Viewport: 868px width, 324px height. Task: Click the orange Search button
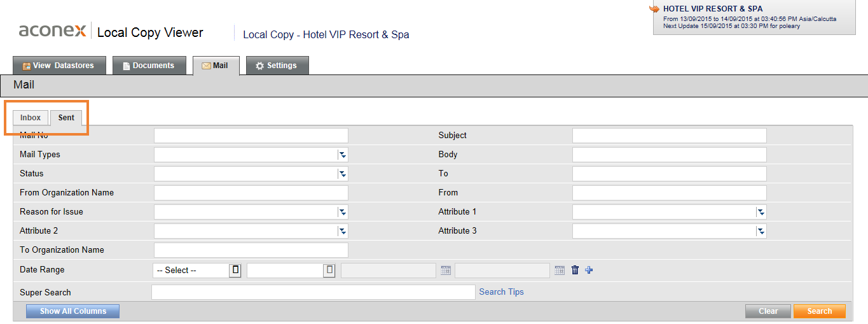[820, 311]
